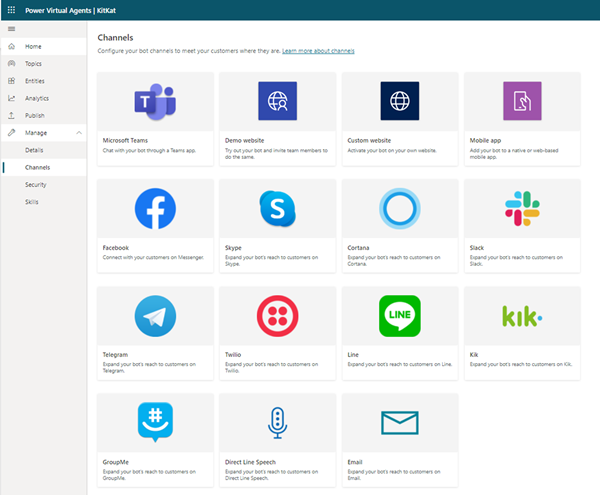Select the Microsoft Teams channel icon
Viewport: 600px width, 495px height.
click(x=155, y=101)
